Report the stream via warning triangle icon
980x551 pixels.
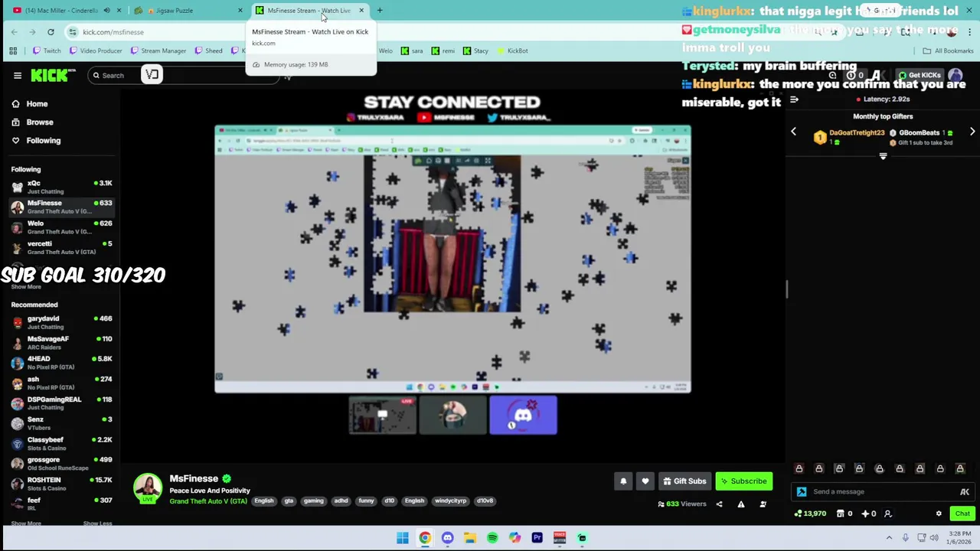[x=740, y=504]
